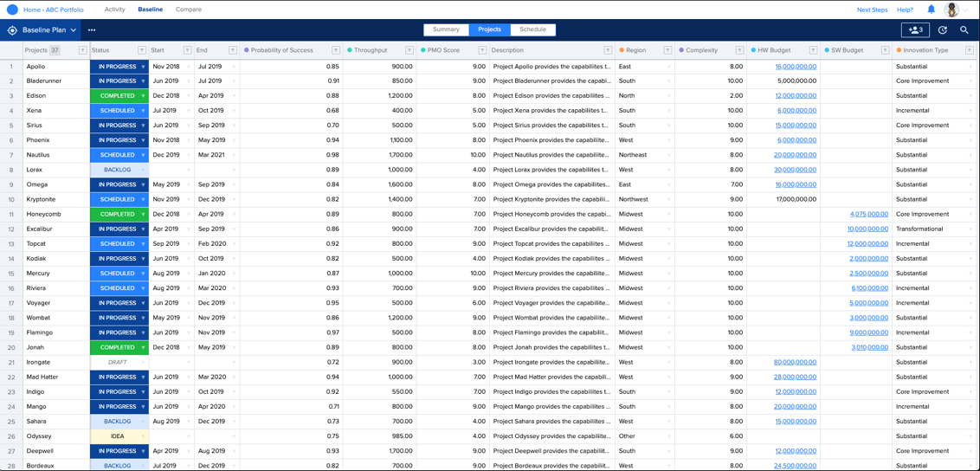Select the Project Sirius description cell
Image resolution: width=980 pixels, height=471 pixels.
[551, 126]
